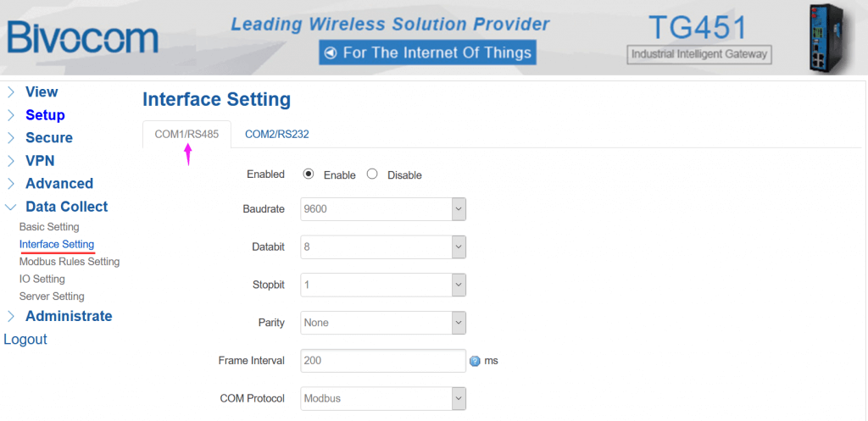Click the Bivocom logo
The height and width of the screenshot is (421, 868).
pyautogui.click(x=82, y=38)
